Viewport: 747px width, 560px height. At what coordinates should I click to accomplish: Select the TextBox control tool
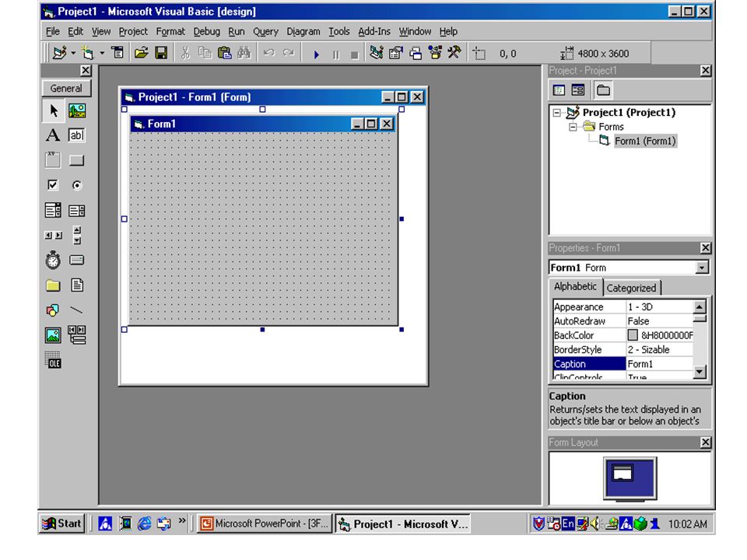tap(77, 135)
